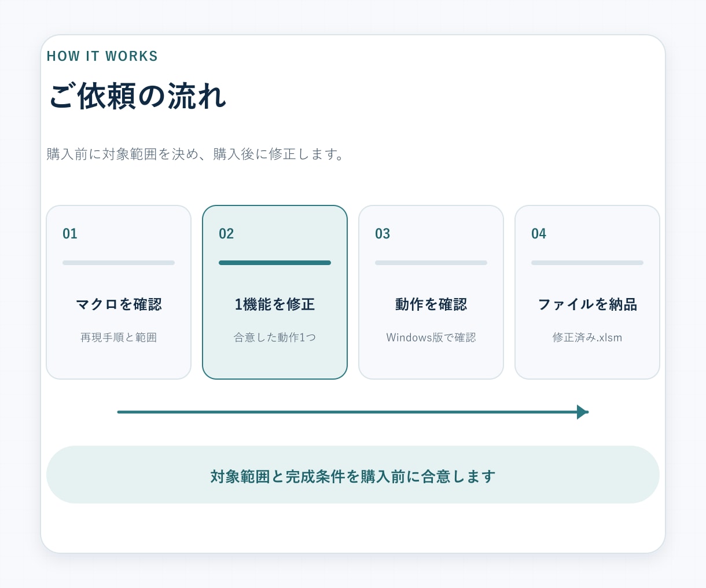Click the text Windows版で確認

(x=431, y=337)
